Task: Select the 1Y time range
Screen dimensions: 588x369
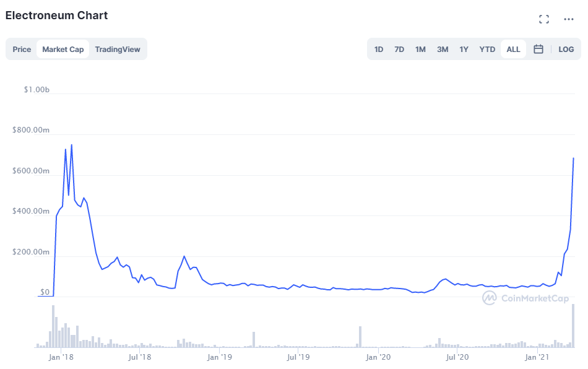Action: click(x=464, y=50)
